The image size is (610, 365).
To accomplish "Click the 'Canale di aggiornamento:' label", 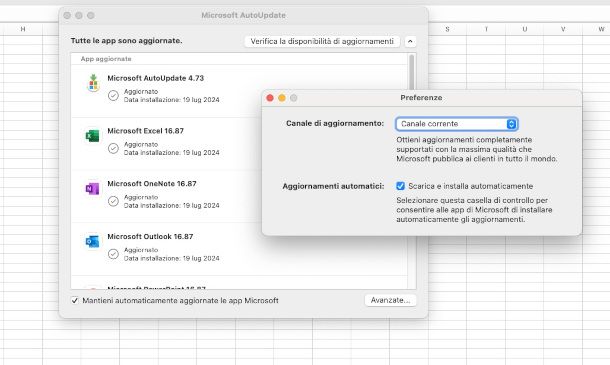I will point(335,123).
